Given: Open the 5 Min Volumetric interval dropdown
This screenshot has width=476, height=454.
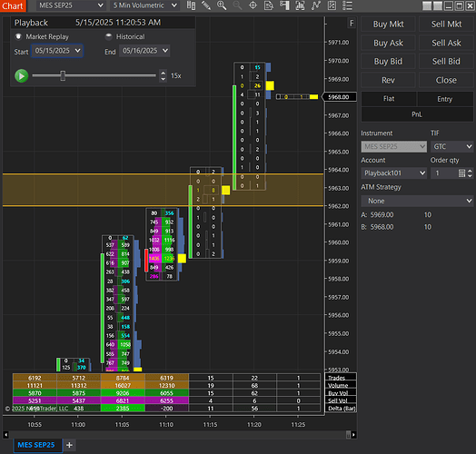Looking at the screenshot, I should tap(145, 5).
